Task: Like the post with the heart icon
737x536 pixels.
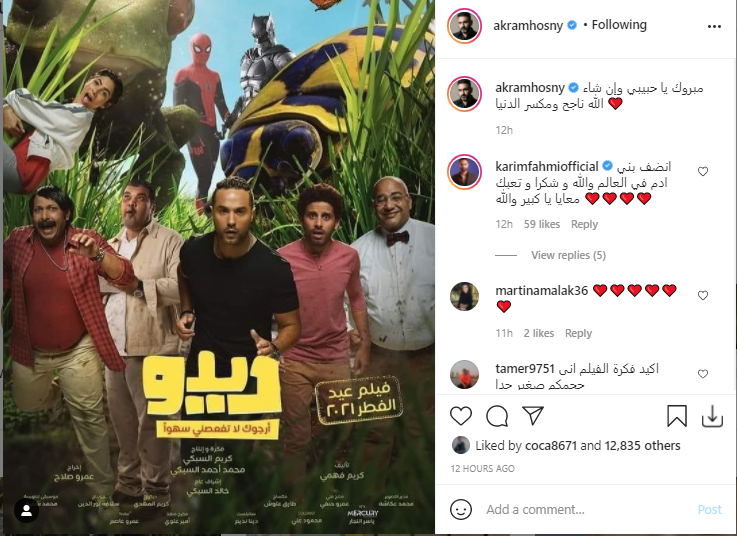Action: [461, 417]
